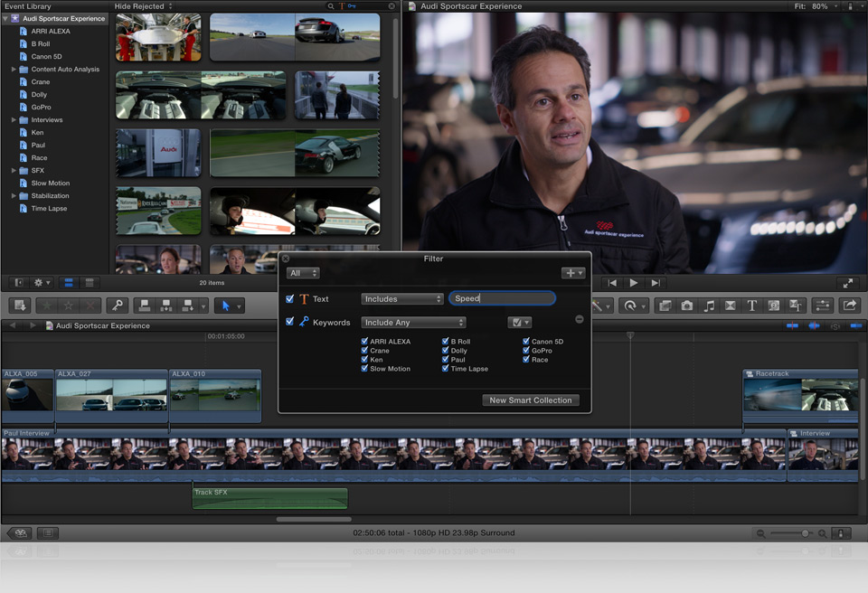
Task: Expand the Interviews folder
Action: tap(14, 119)
